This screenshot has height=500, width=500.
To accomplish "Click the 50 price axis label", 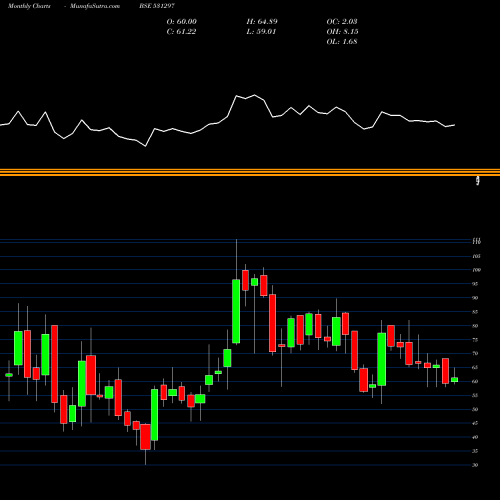I will (475, 409).
